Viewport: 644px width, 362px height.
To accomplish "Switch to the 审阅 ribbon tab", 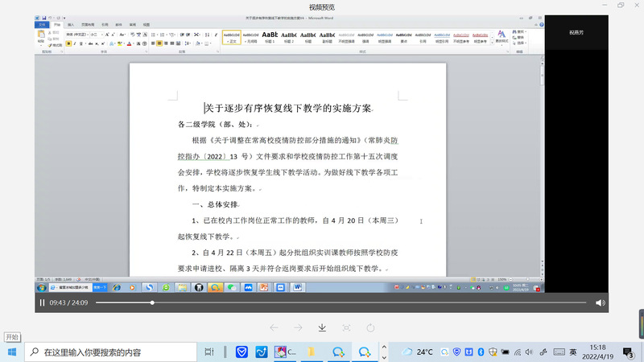I will click(133, 25).
